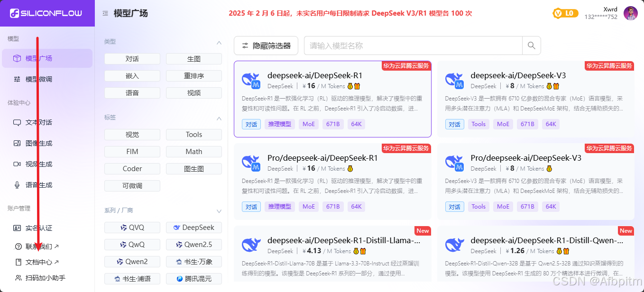Toggle the 视觉 tag filter

tap(132, 135)
